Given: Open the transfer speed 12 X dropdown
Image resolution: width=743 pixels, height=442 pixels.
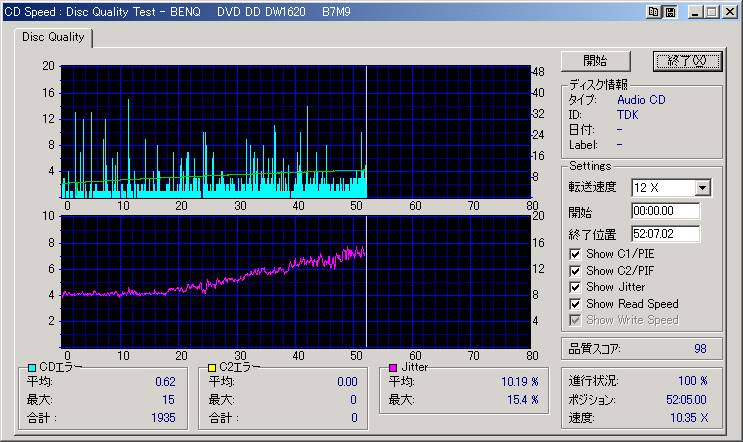Looking at the screenshot, I should click(x=702, y=188).
